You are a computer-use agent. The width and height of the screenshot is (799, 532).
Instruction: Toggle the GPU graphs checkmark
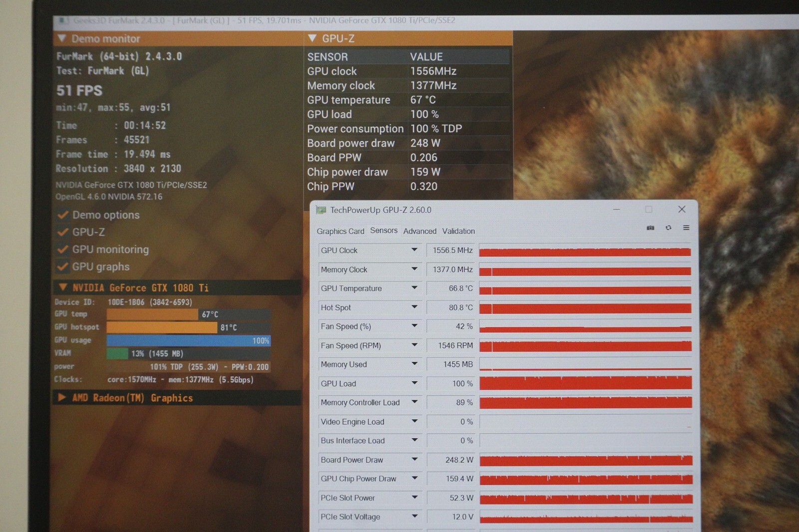[63, 266]
